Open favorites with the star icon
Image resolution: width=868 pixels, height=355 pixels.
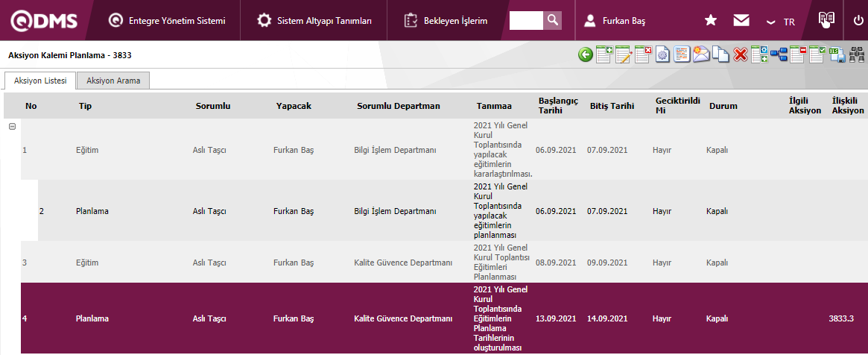[711, 21]
